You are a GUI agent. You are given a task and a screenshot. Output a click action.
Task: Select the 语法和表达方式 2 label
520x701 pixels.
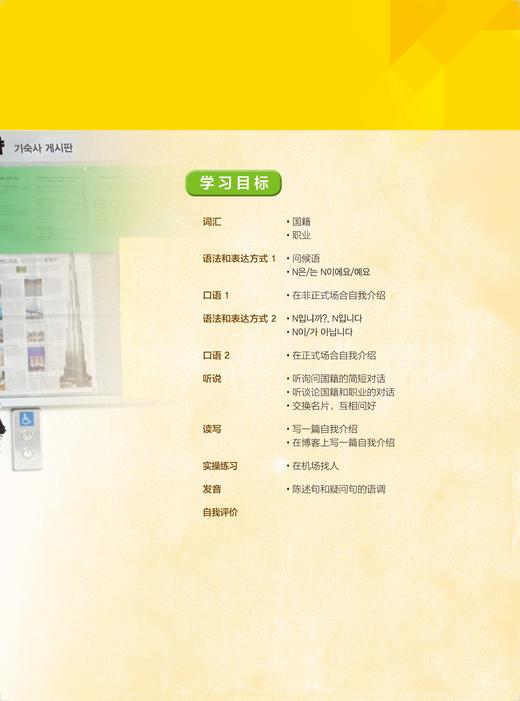click(x=239, y=319)
